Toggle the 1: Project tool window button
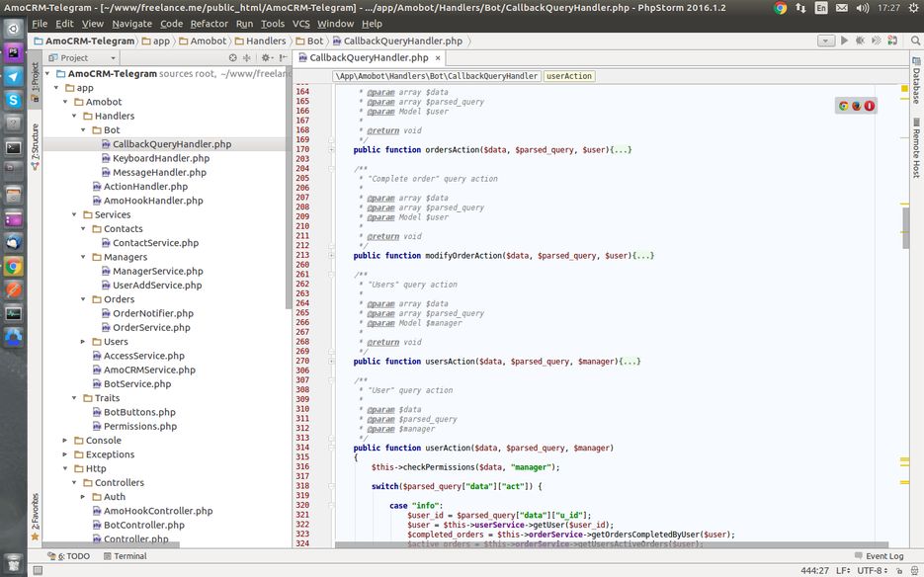The height and width of the screenshot is (577, 924). [x=35, y=81]
